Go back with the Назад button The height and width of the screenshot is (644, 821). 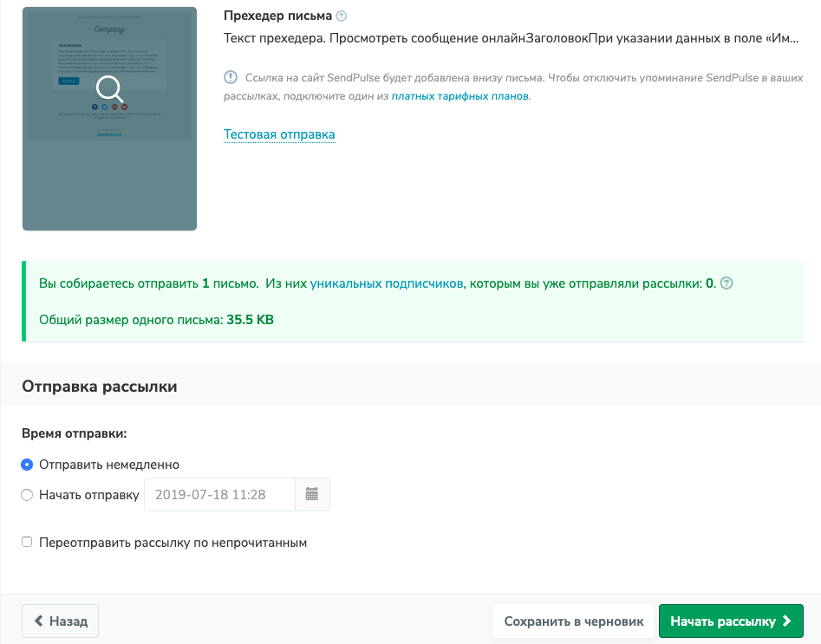(60, 621)
